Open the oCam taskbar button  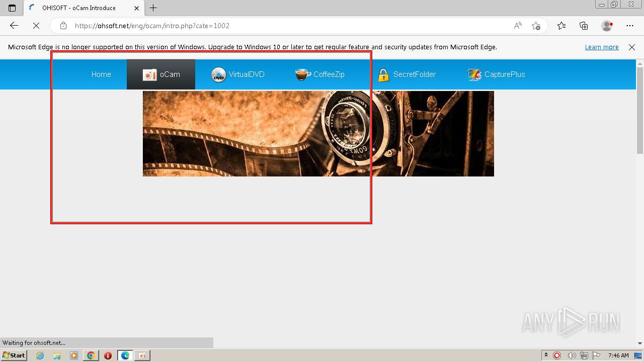(142, 355)
